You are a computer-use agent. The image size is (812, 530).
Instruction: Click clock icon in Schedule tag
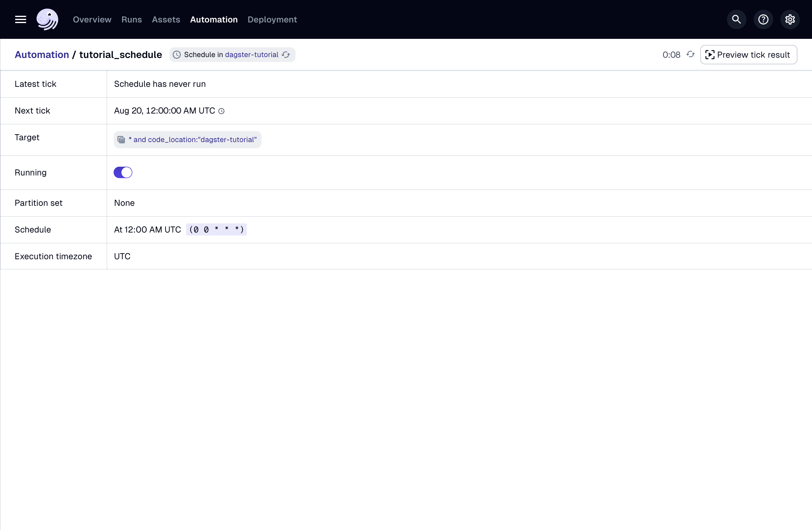(x=177, y=55)
